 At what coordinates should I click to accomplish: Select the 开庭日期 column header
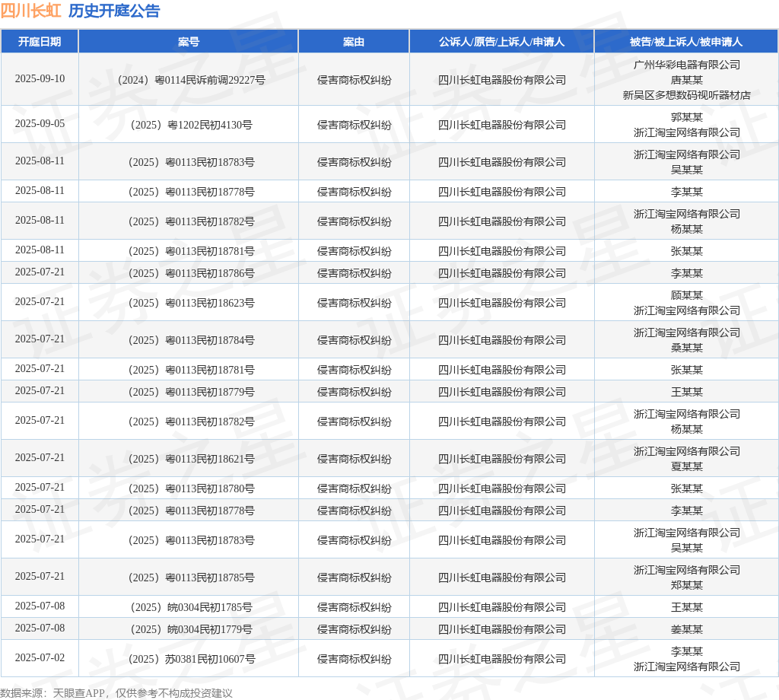click(40, 42)
